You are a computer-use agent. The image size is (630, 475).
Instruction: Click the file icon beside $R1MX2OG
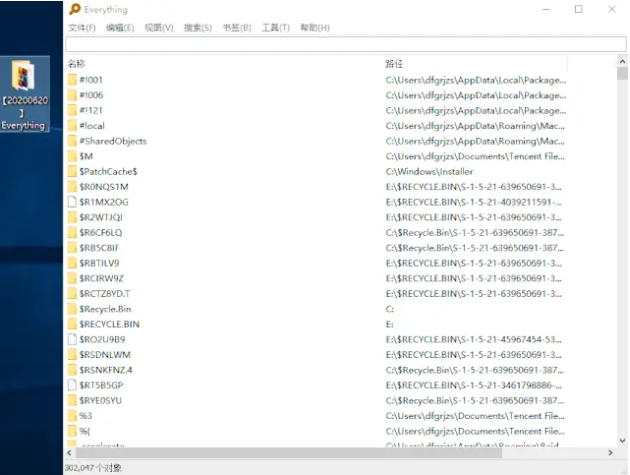[72, 202]
